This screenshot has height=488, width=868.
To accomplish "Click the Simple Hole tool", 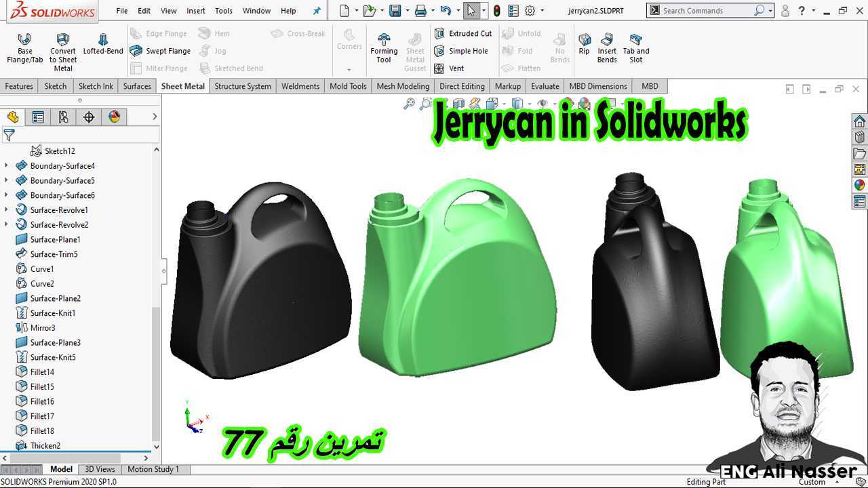I will click(x=461, y=51).
